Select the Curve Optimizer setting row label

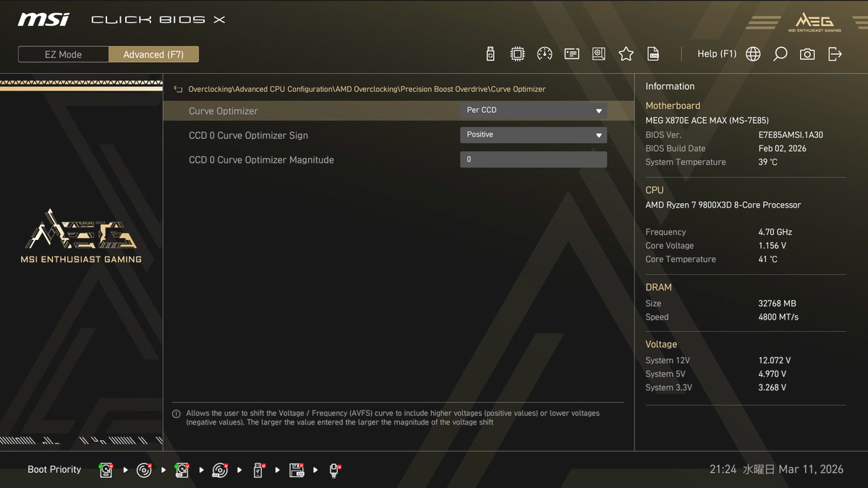coord(224,111)
